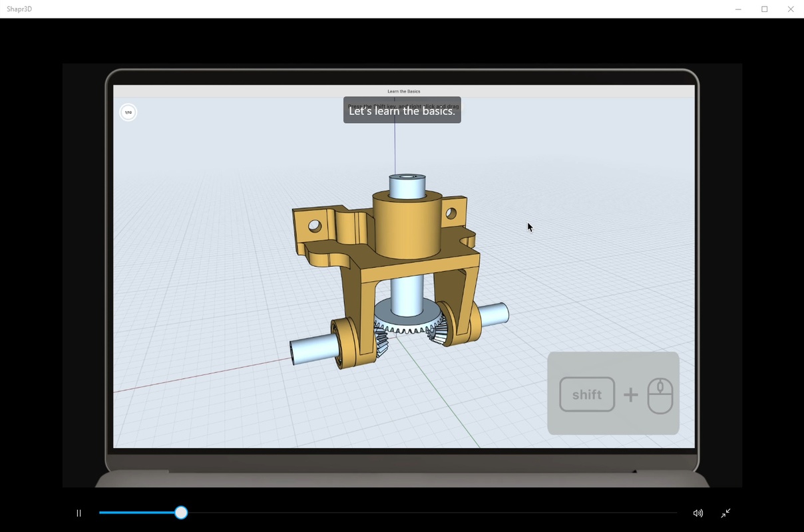Screen dimensions: 804x532
Task: Click the Shapr3D window title text
Action: click(19, 9)
